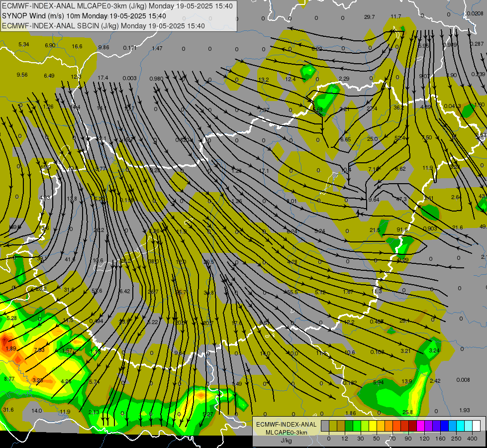
Task: Click the brownish olive legend swatch
Action: (x=341, y=426)
